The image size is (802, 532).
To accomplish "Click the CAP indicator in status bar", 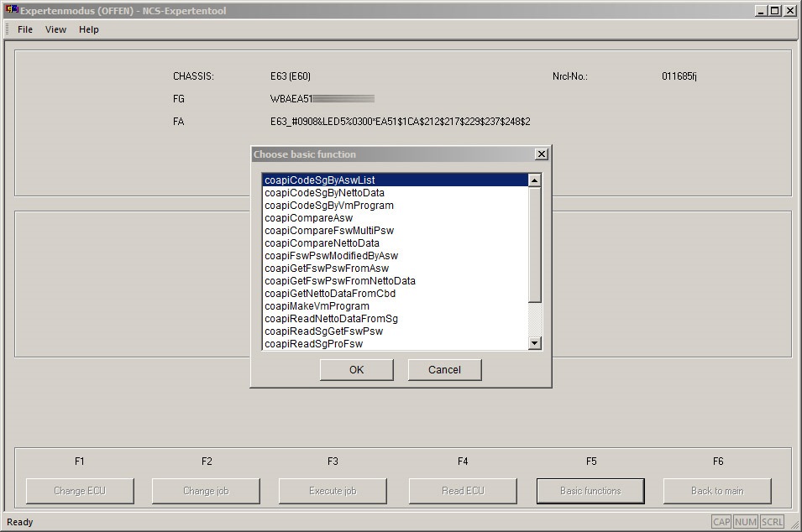I will point(721,522).
